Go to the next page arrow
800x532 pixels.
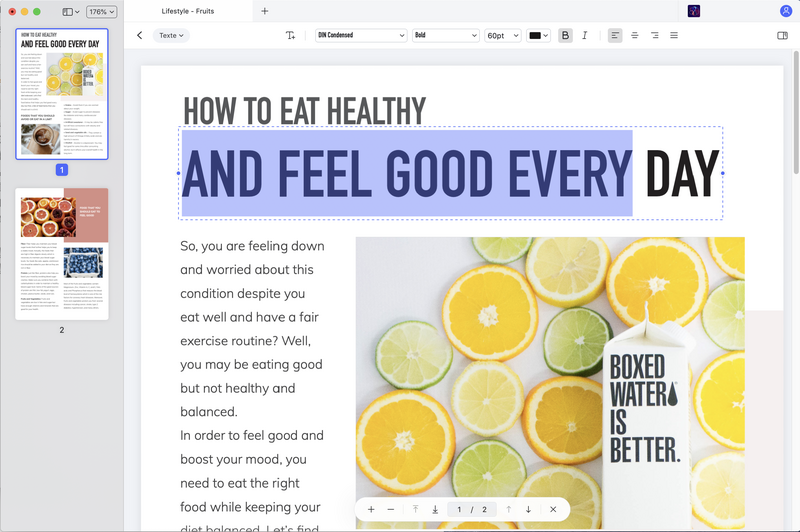click(x=528, y=509)
